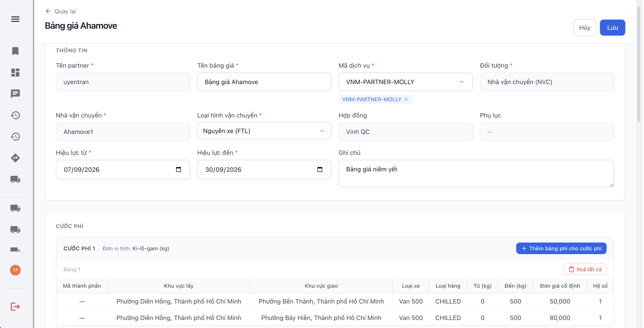
Task: Click the directions arrow diamond icon
Action: click(15, 158)
